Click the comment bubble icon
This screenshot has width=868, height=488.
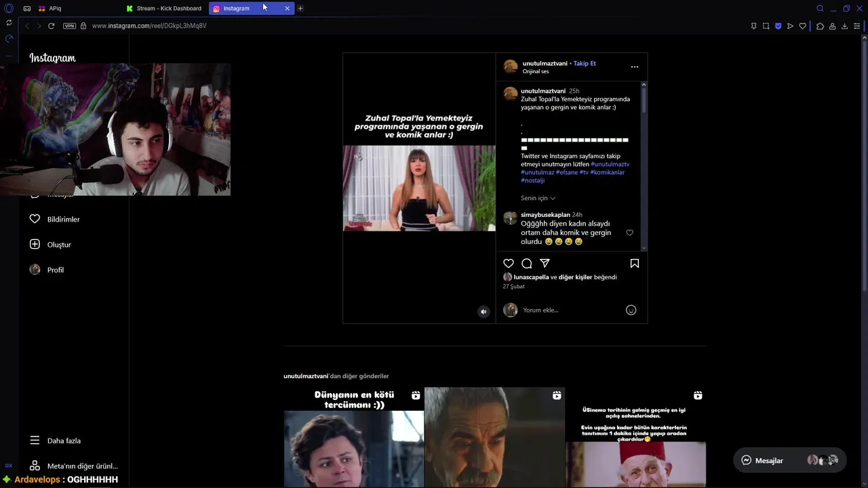[527, 263]
